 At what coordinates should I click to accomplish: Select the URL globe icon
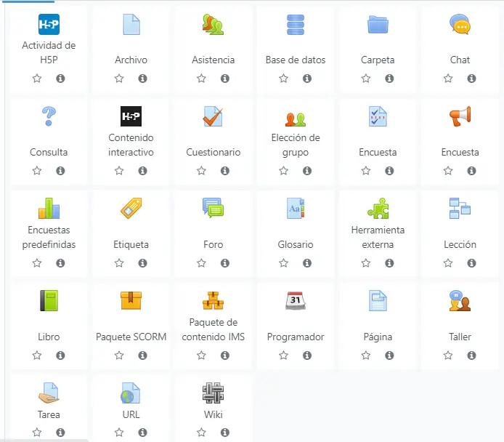(131, 393)
